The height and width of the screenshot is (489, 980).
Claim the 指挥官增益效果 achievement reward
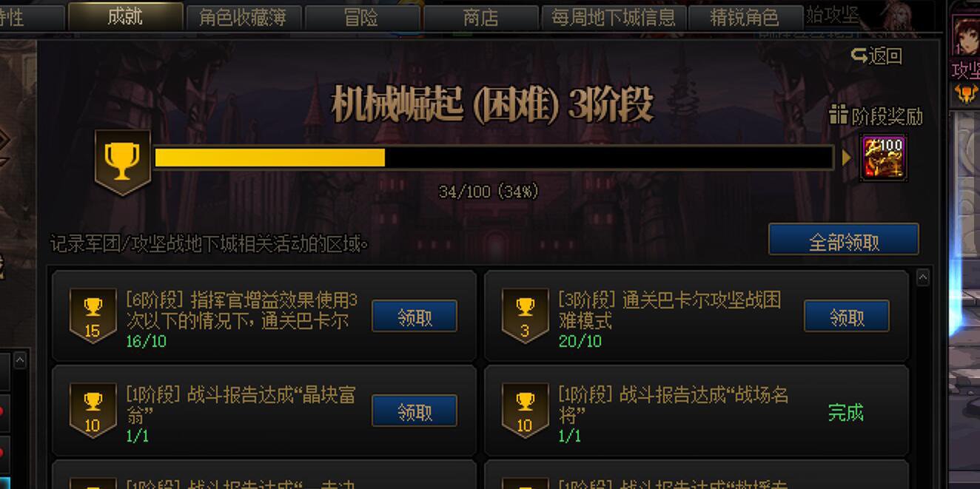pos(415,317)
